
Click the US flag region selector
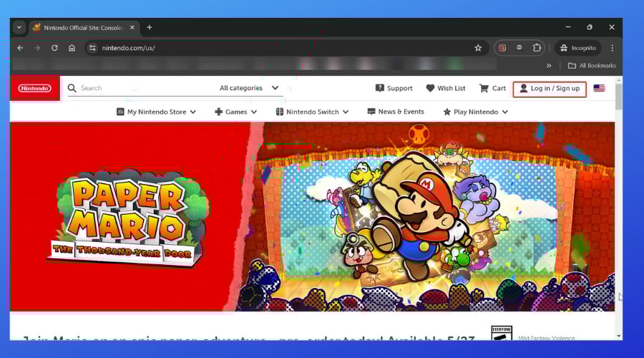click(599, 88)
